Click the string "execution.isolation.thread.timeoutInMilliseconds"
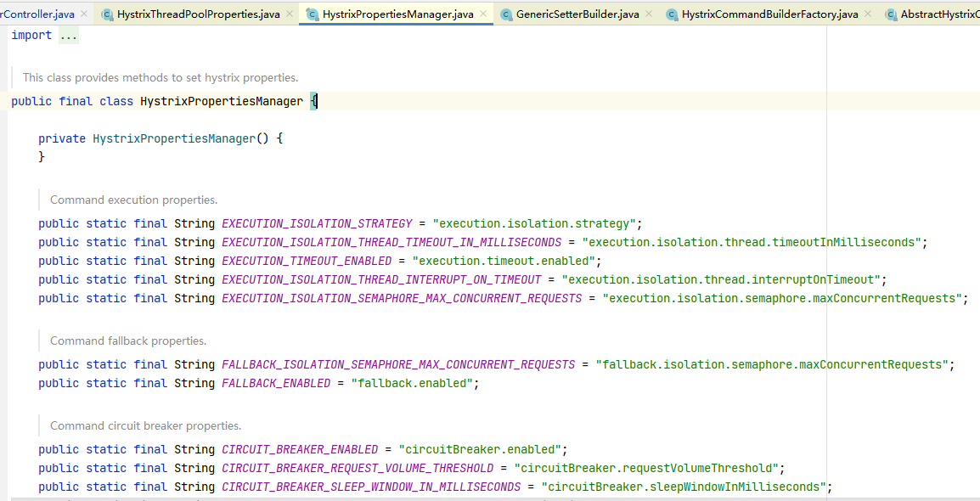The width and height of the screenshot is (980, 501). click(752, 242)
